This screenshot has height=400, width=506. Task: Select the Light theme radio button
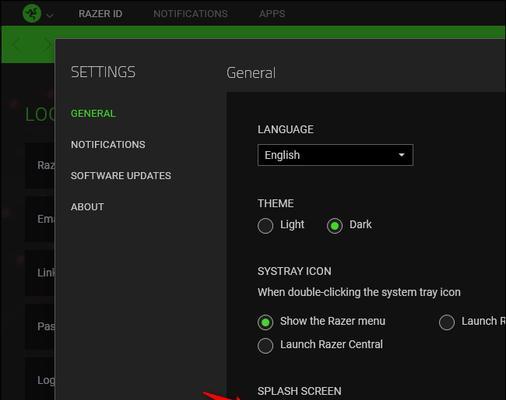pos(265,226)
